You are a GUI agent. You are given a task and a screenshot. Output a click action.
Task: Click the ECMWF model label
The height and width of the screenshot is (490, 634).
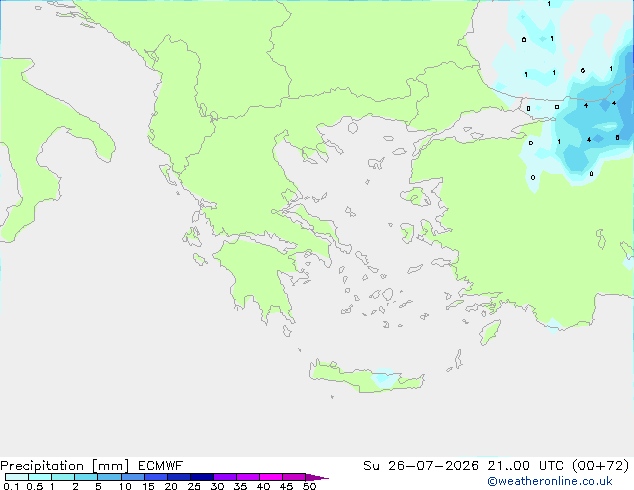tap(161, 466)
